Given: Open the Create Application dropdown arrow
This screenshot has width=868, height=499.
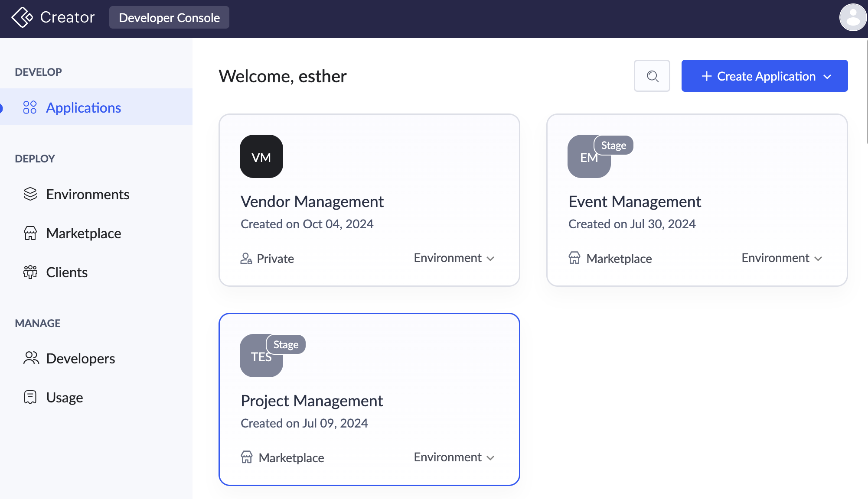Looking at the screenshot, I should coord(827,77).
